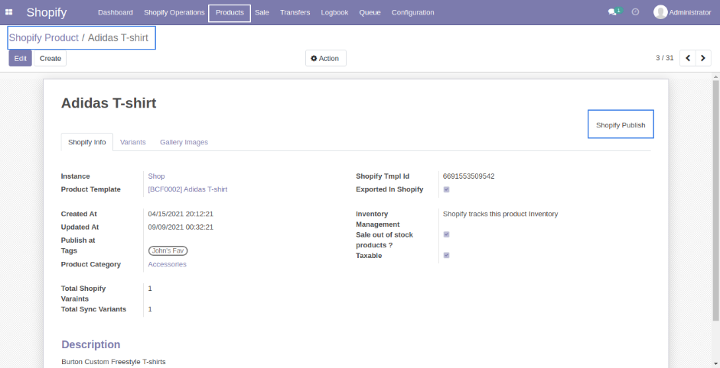720x368 pixels.
Task: Click the Publish at field label
Action: pyautogui.click(x=78, y=240)
